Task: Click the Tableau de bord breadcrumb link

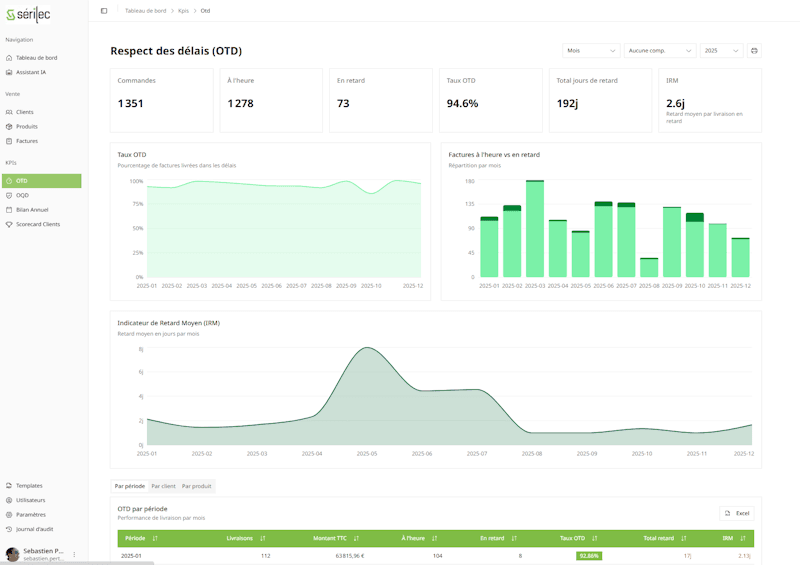Action: (145, 11)
